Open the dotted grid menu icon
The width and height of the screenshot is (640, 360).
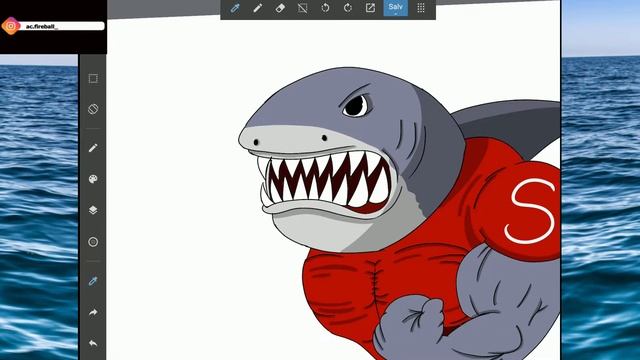[421, 8]
